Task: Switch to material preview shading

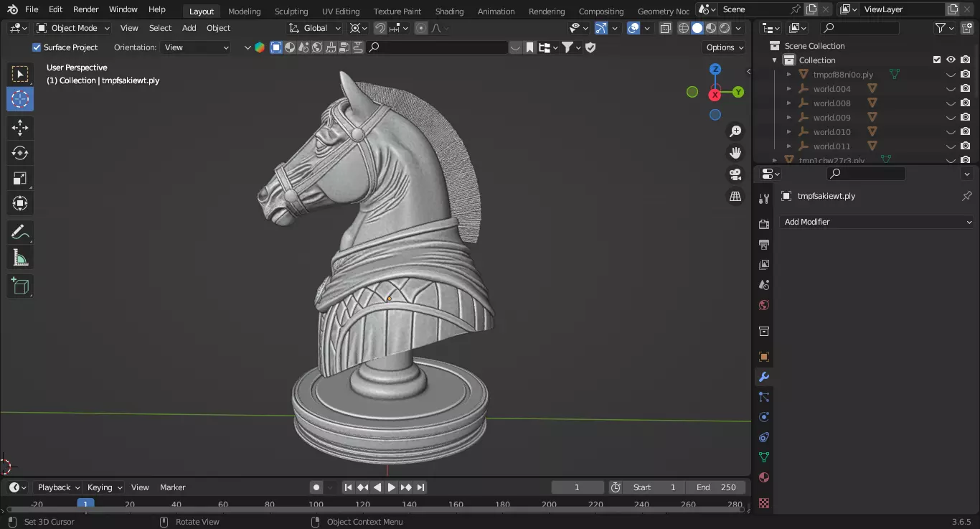Action: coord(711,28)
